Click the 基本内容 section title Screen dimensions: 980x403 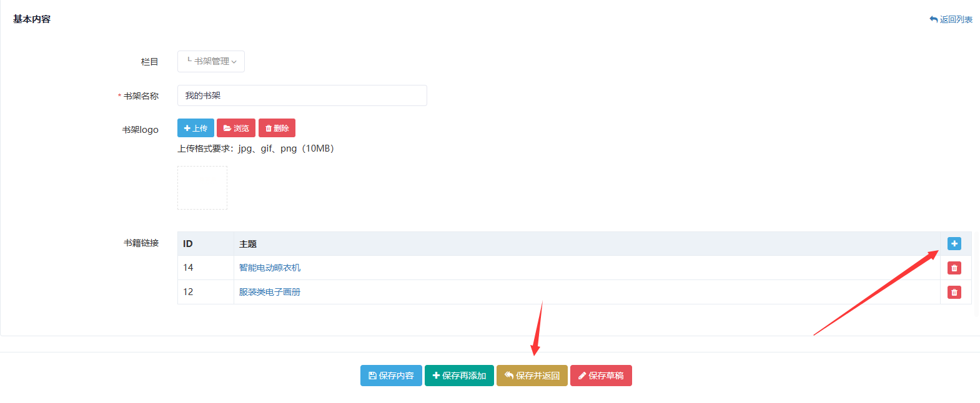(x=32, y=19)
